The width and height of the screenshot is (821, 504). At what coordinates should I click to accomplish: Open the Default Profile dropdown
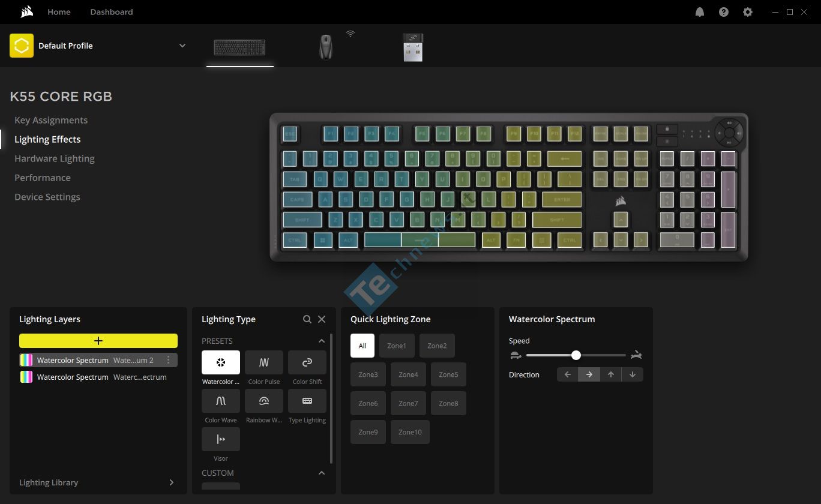(x=182, y=46)
